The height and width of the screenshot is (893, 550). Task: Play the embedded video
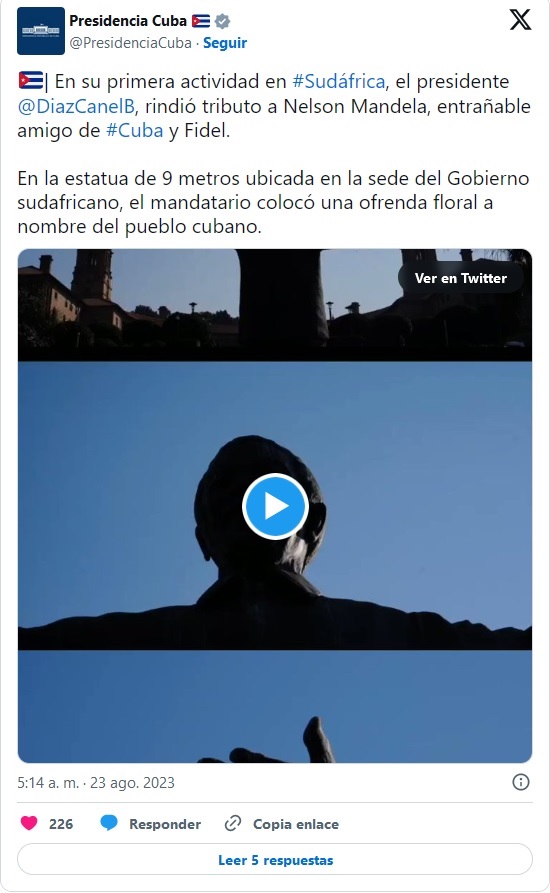click(x=275, y=506)
